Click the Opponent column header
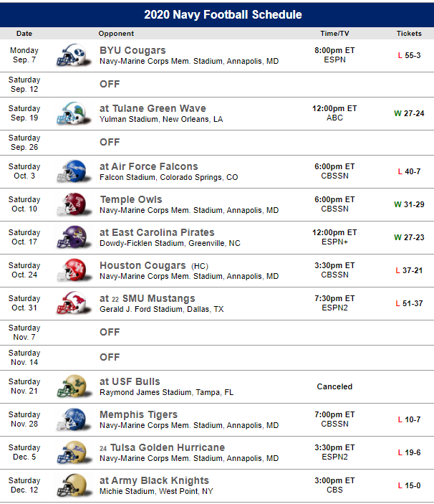 [116, 34]
